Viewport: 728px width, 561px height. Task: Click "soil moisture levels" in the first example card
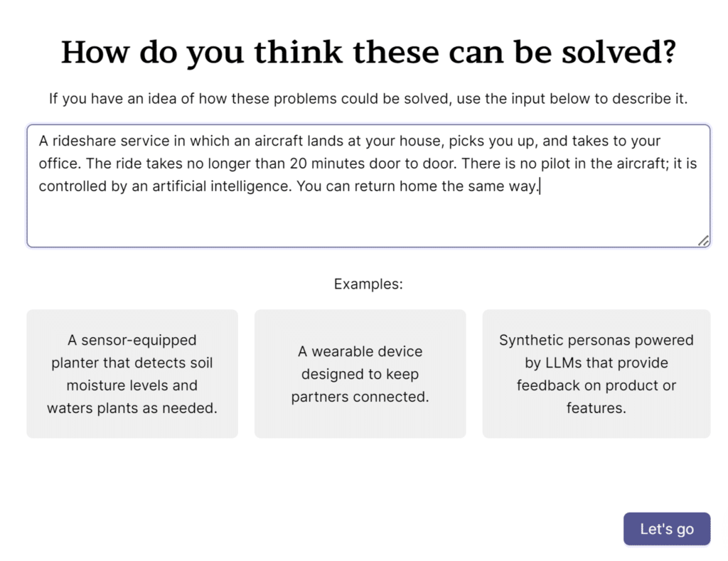(131, 385)
